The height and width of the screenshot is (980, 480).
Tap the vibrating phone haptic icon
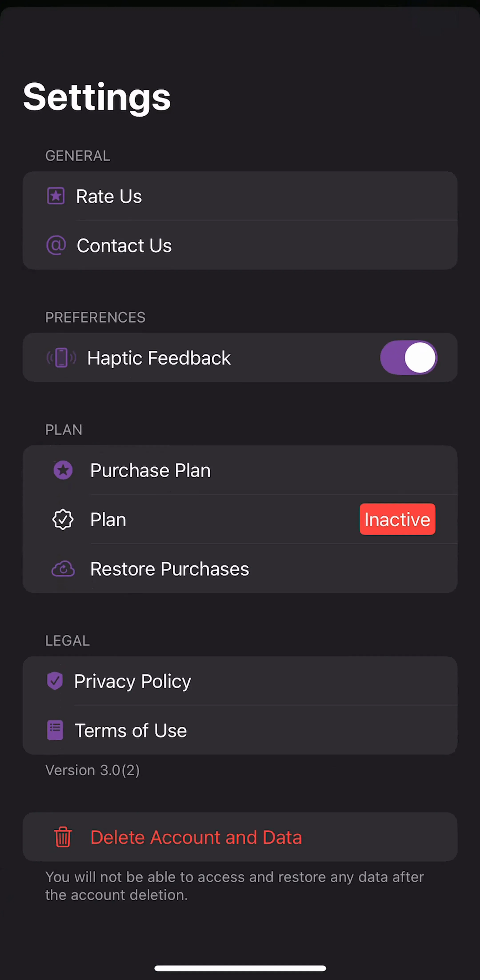pyautogui.click(x=61, y=358)
